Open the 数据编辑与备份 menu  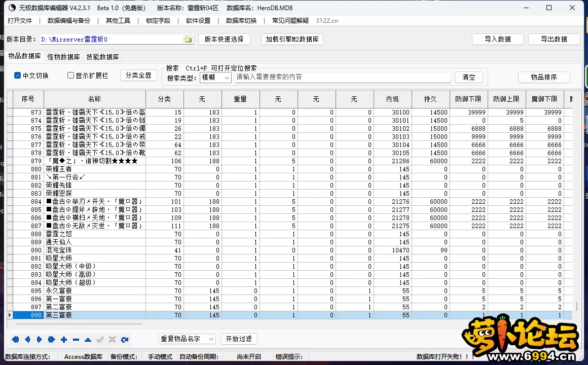point(69,21)
